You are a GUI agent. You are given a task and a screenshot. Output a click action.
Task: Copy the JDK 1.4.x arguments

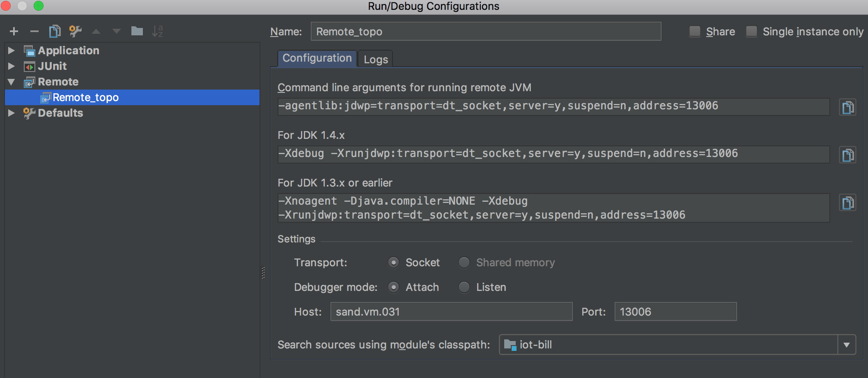click(x=847, y=155)
